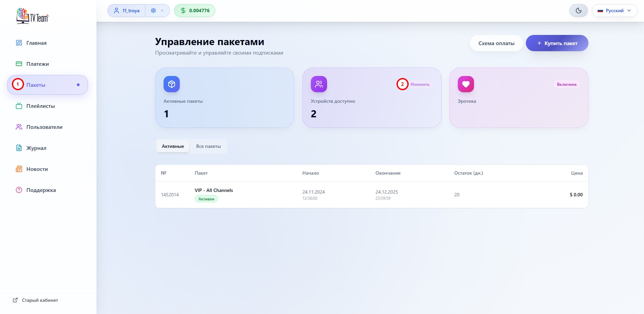Click the TV Team logo
The image size is (644, 314).
pos(33,16)
